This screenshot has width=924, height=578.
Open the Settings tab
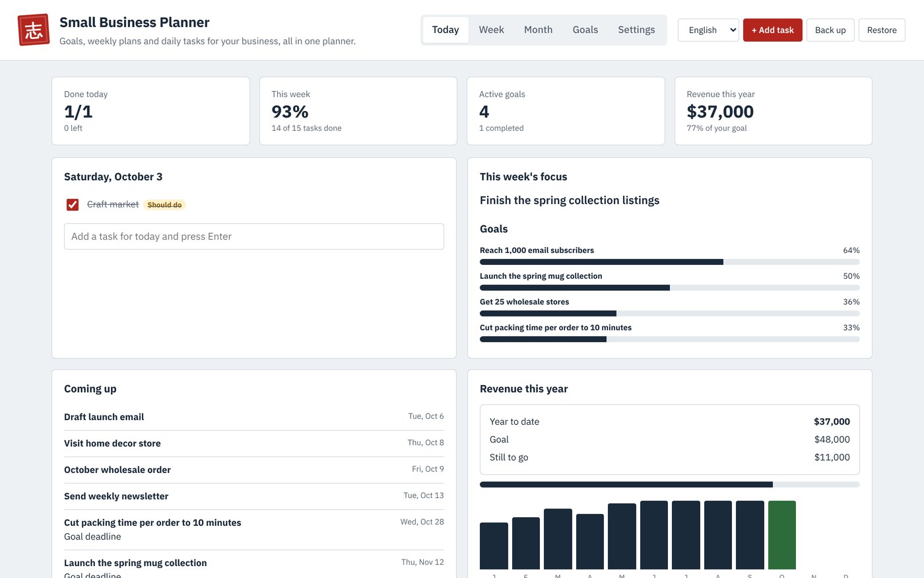(x=637, y=30)
